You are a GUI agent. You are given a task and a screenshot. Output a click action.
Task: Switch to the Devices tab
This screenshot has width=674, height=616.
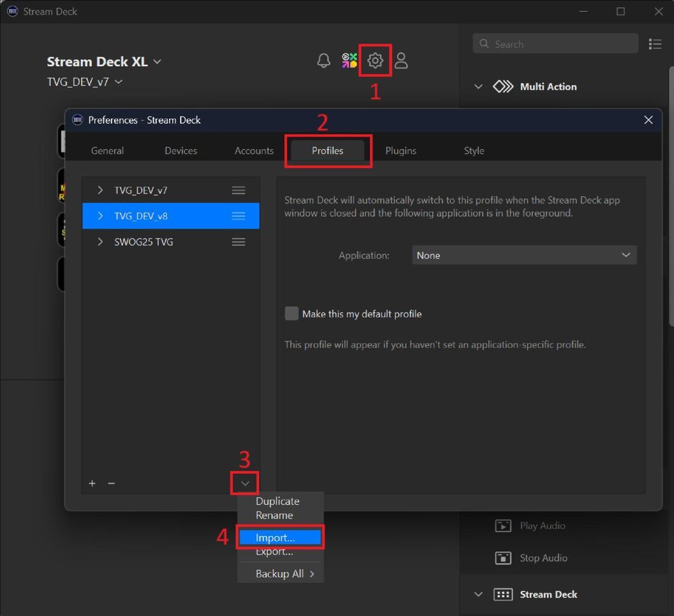[181, 151]
